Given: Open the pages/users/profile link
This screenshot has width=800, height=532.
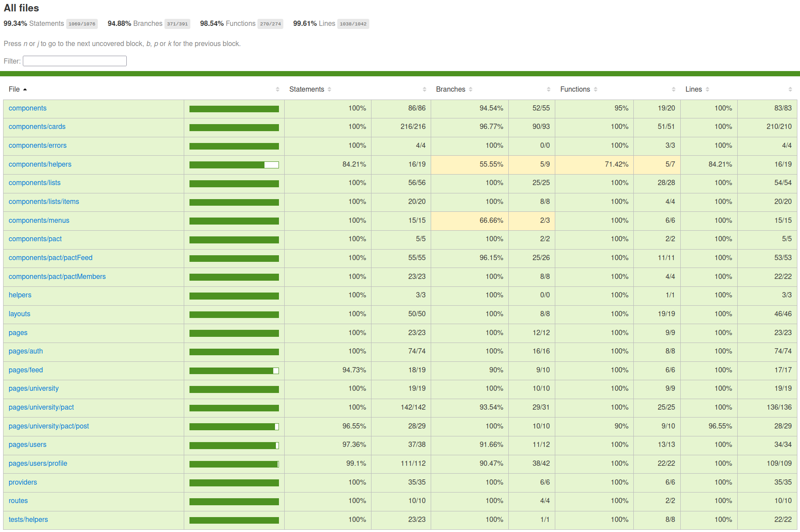Looking at the screenshot, I should coord(38,464).
